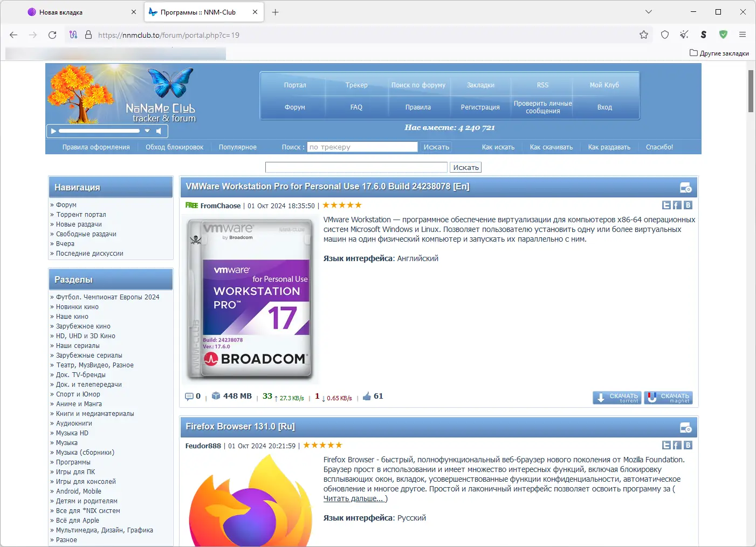Viewport: 756px width, 547px height.
Task: Open Как искать help link
Action: tap(498, 147)
